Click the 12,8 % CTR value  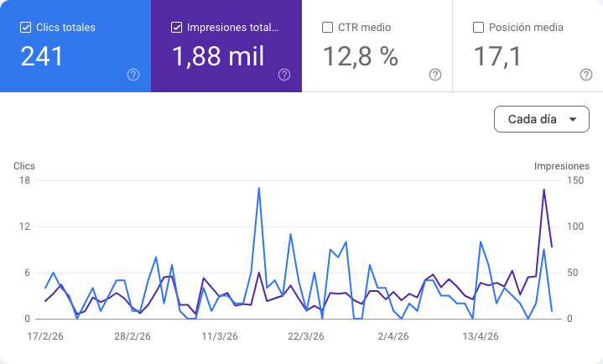tap(361, 56)
